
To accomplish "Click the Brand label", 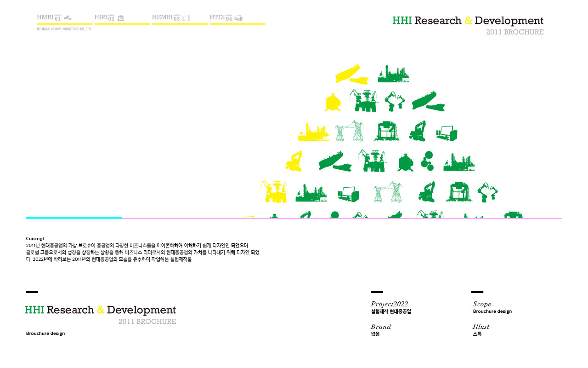I will point(381,327).
